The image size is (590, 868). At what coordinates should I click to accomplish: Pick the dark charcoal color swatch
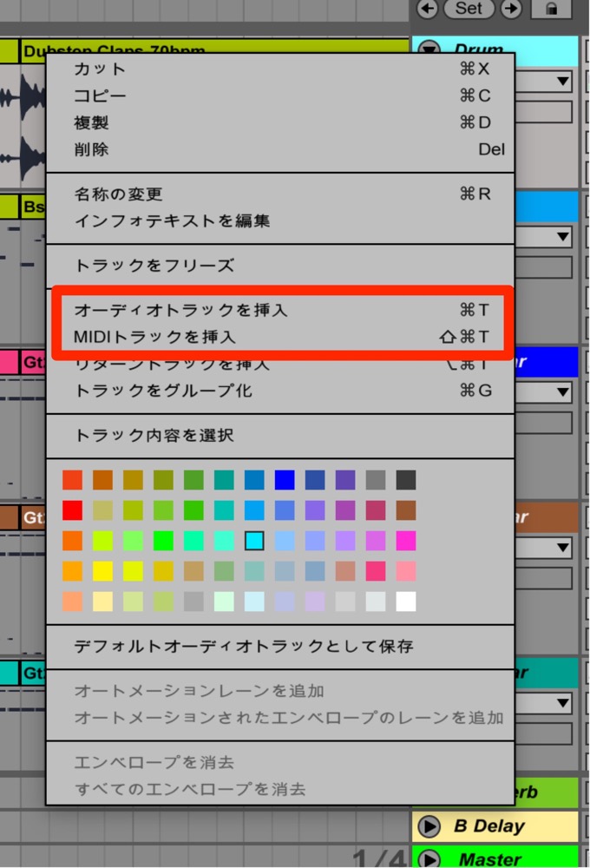[406, 480]
